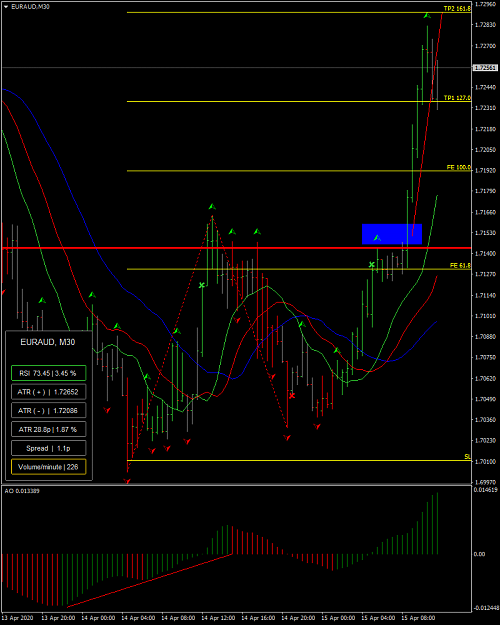Select the FE 61.8 level label
500x625 pixels.
tap(460, 265)
